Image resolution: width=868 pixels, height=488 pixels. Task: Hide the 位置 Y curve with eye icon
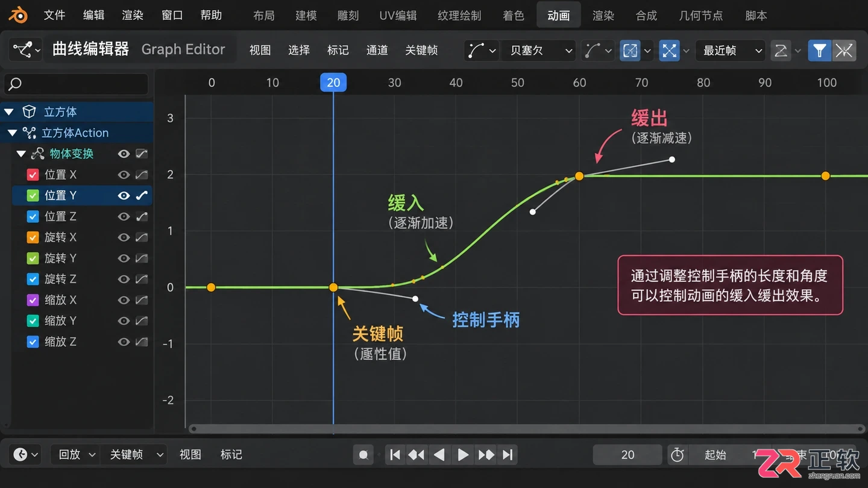tap(124, 195)
